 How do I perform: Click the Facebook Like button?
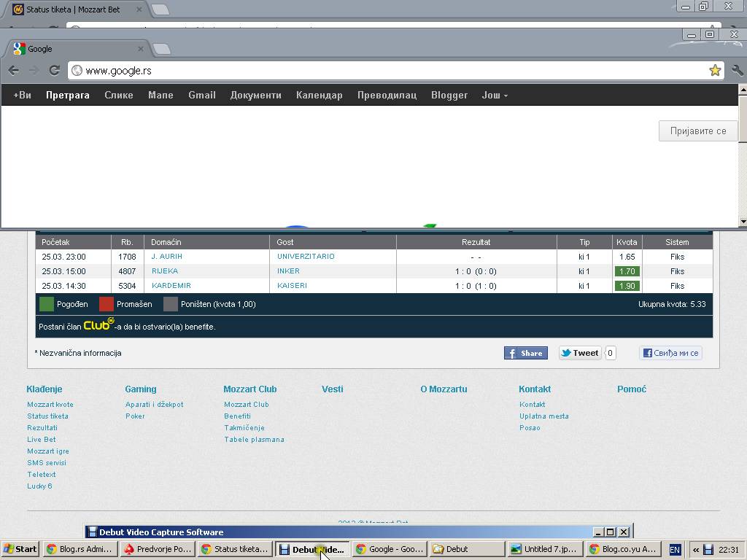click(670, 353)
